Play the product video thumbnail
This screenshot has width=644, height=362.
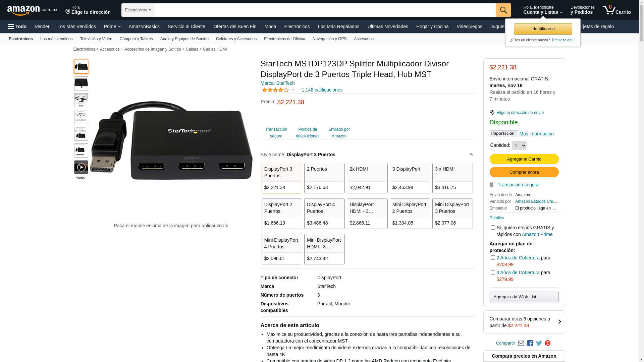(x=81, y=167)
